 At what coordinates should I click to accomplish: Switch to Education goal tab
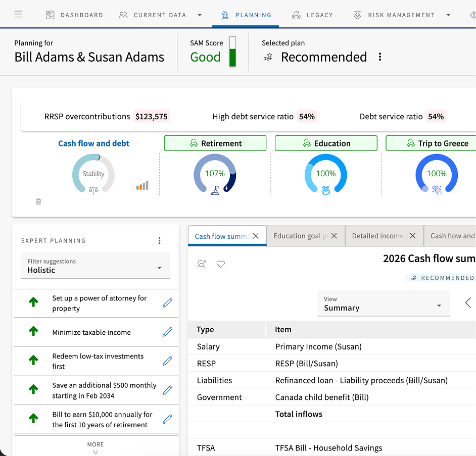click(x=301, y=236)
